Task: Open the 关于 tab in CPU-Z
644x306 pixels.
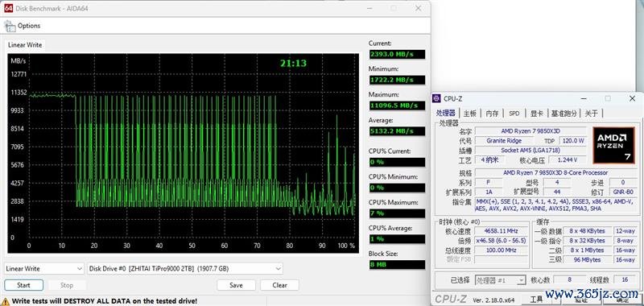Action: coord(592,114)
